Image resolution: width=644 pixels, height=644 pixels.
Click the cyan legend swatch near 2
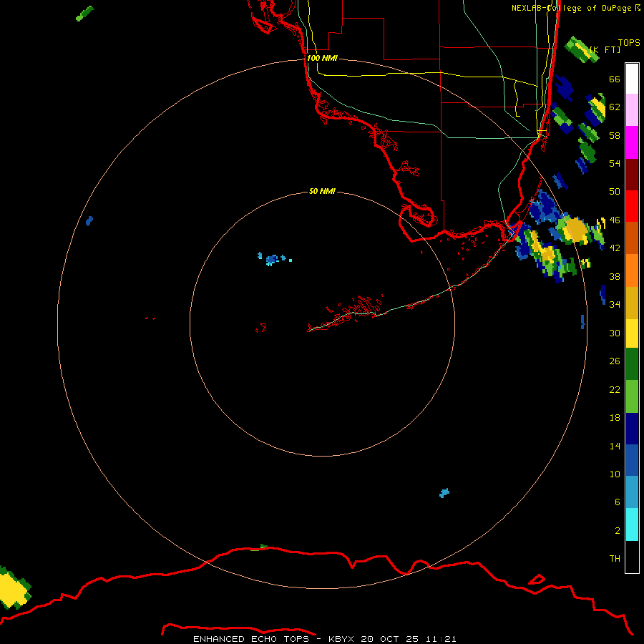(x=632, y=525)
